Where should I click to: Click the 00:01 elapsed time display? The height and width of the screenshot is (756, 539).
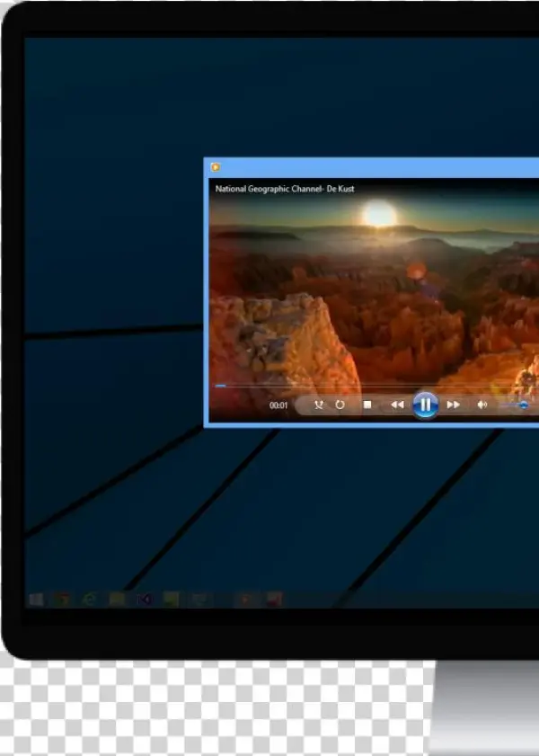[278, 405]
